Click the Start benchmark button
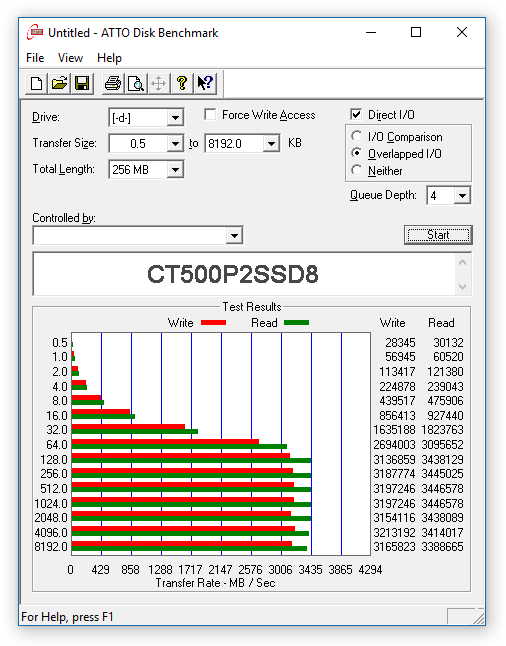506x646 pixels. tap(438, 235)
